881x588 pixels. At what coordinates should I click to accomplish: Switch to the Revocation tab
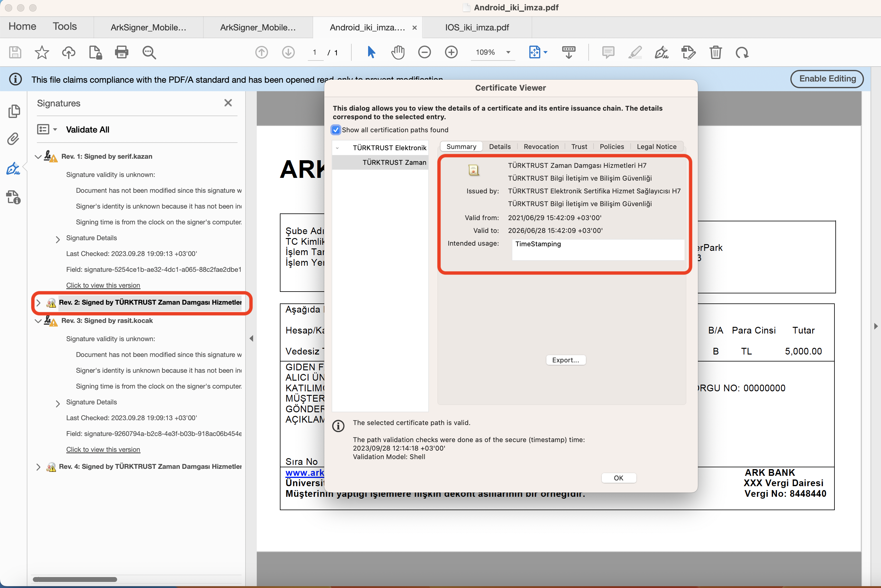click(541, 147)
